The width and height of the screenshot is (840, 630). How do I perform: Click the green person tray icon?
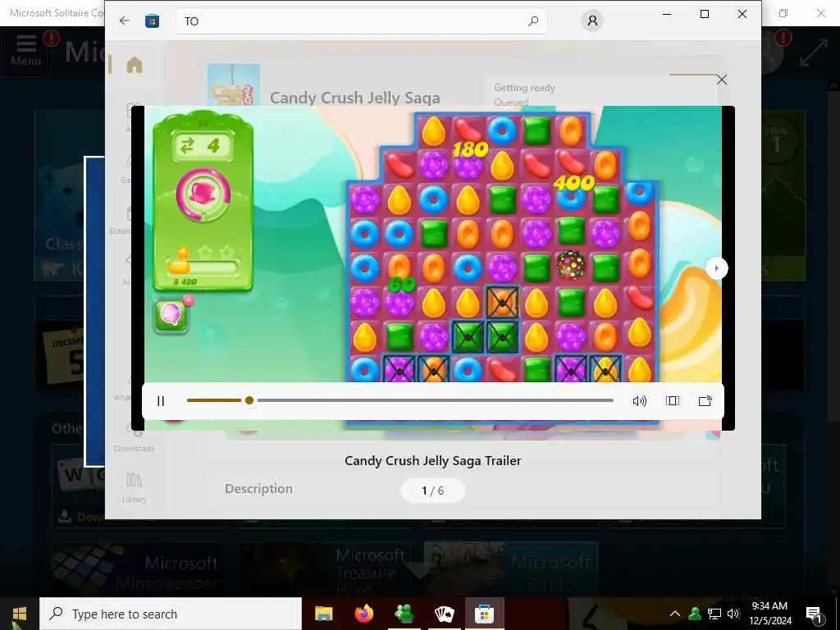click(695, 614)
